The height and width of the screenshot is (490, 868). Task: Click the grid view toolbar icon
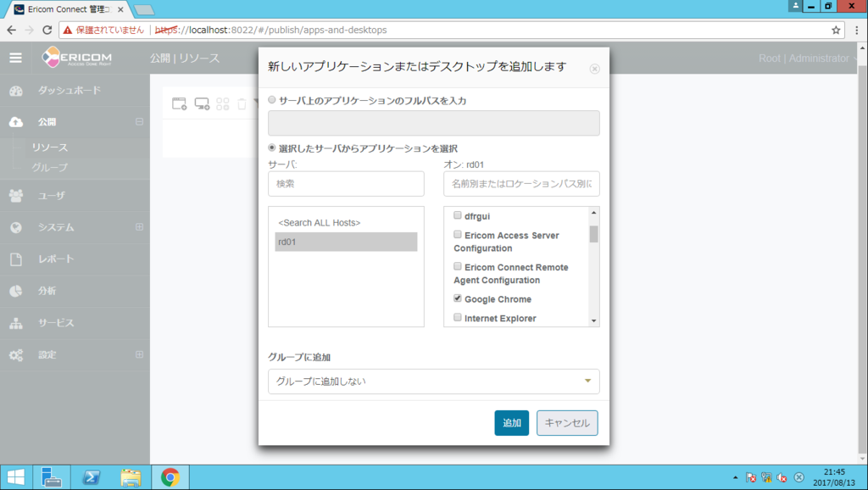point(223,103)
